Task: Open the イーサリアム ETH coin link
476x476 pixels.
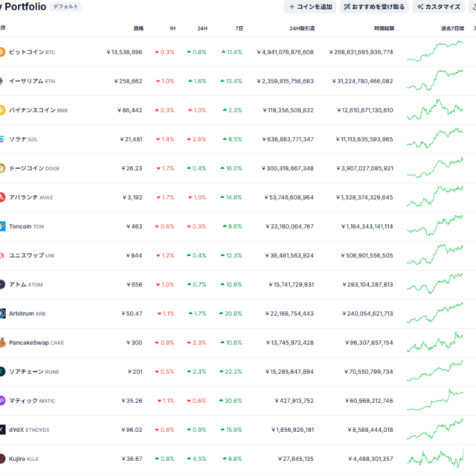Action: pyautogui.click(x=32, y=81)
